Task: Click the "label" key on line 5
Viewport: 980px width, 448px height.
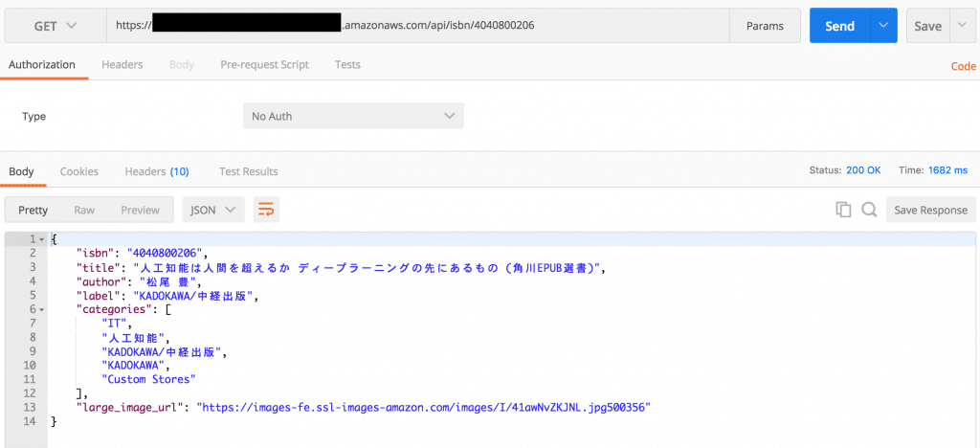Action: [x=99, y=296]
